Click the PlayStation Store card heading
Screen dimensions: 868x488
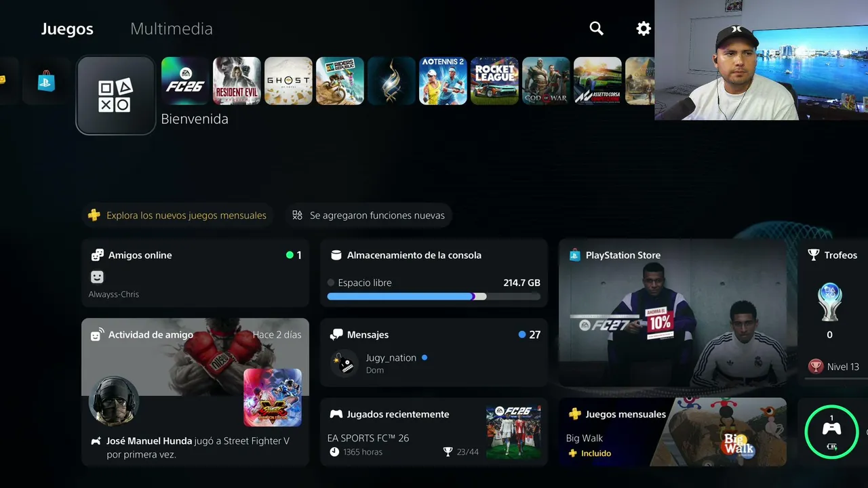click(623, 256)
